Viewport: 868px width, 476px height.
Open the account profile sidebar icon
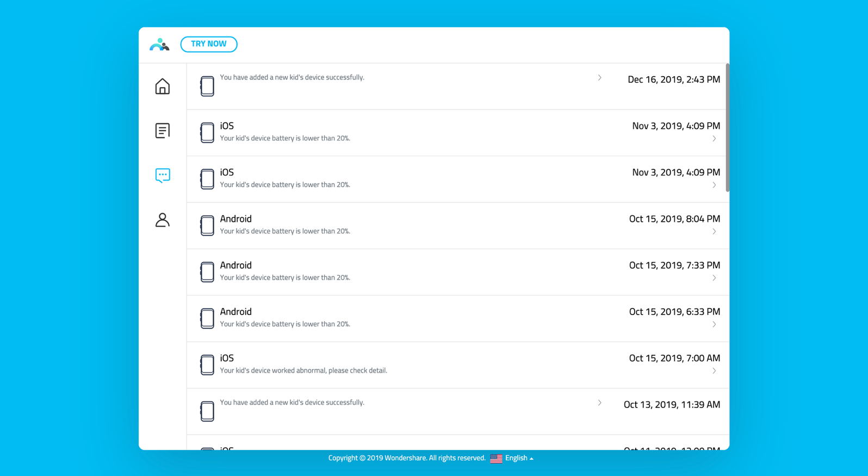point(162,220)
